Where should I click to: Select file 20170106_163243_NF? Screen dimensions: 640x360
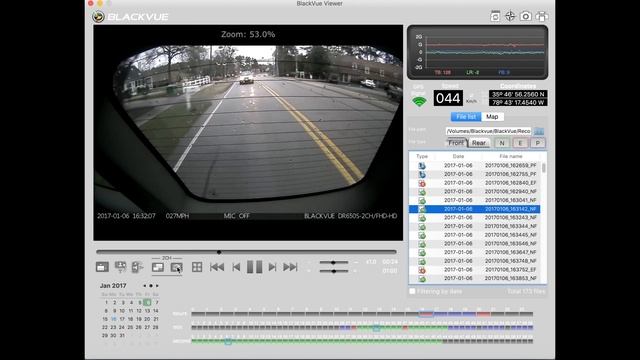(475, 218)
